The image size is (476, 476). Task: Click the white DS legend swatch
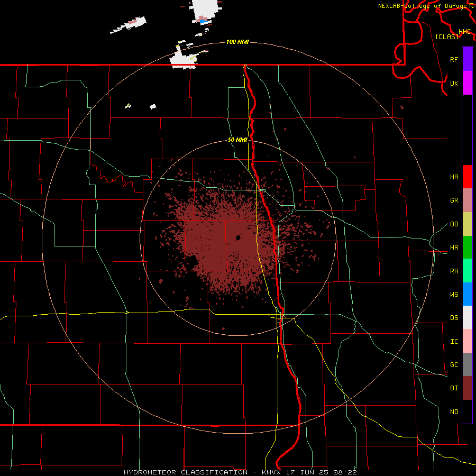467,317
